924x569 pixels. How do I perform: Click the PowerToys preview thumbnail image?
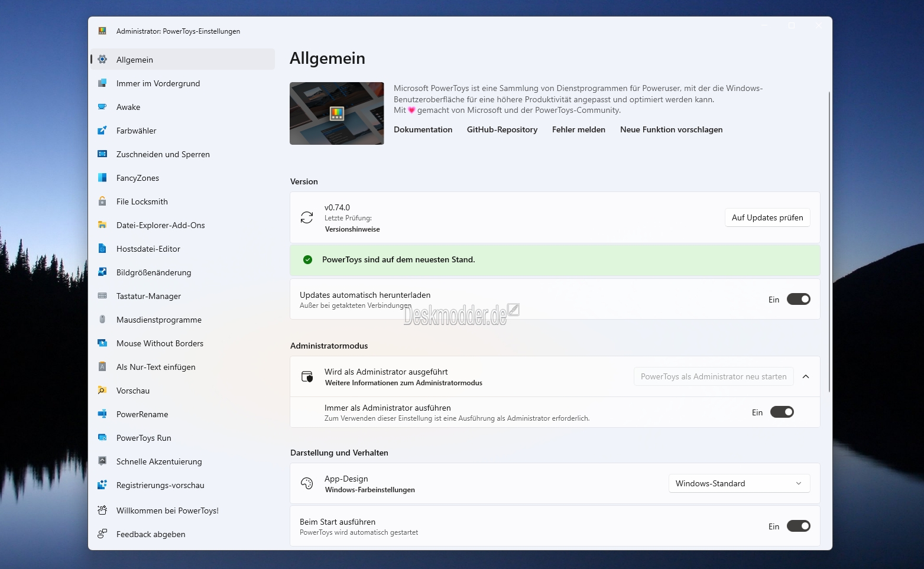[x=336, y=113]
